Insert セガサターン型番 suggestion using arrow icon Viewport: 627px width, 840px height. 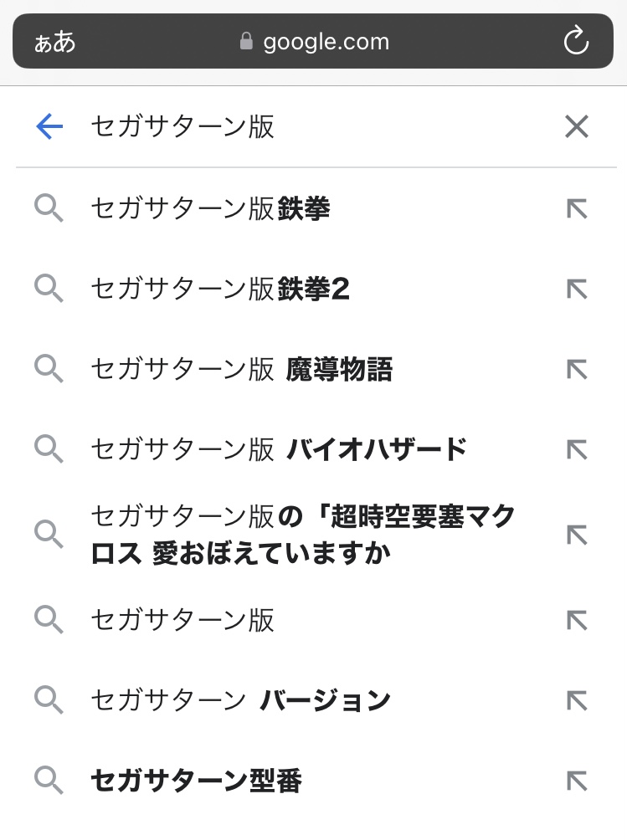[577, 781]
